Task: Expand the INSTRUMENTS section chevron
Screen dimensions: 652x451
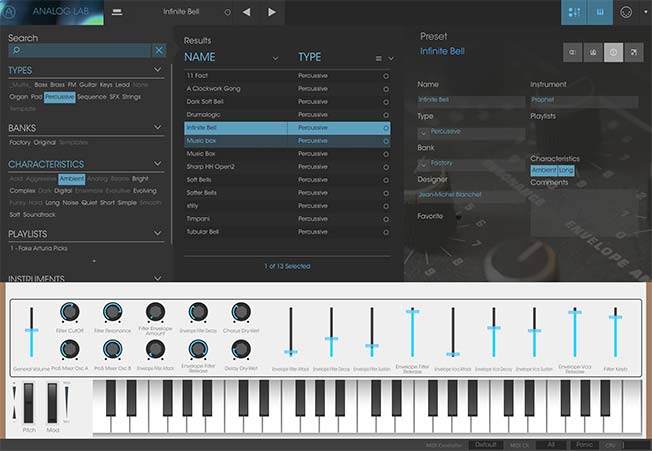Action: click(x=158, y=278)
